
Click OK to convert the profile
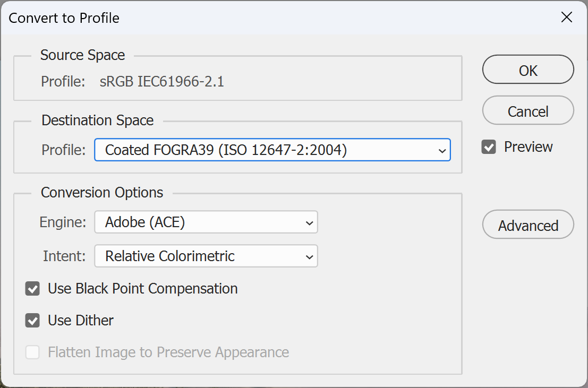point(528,70)
